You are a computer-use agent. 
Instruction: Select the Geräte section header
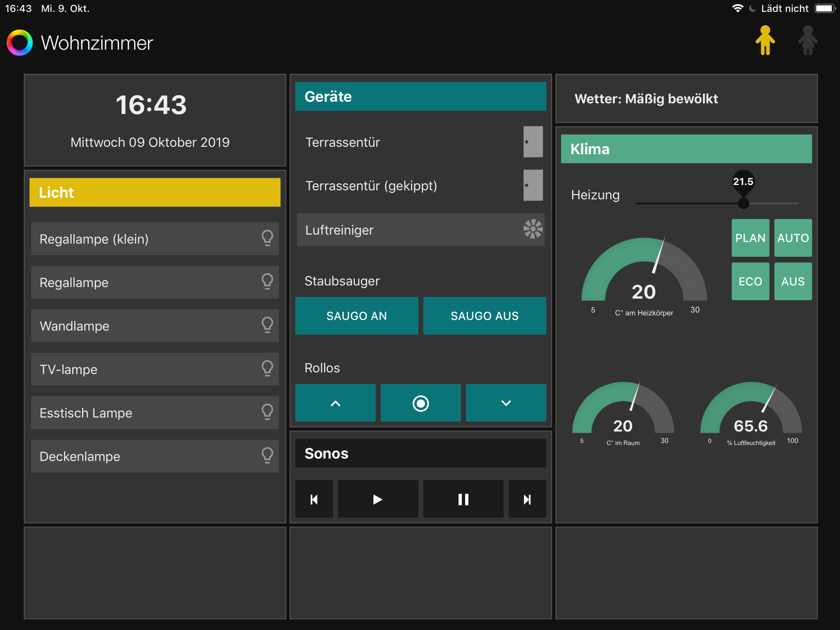click(420, 97)
